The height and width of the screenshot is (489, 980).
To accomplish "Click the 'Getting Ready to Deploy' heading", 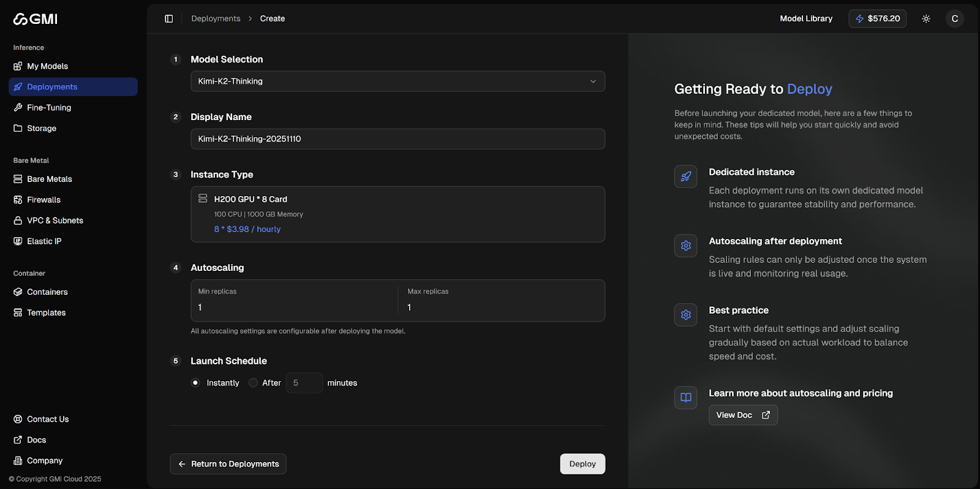I will click(753, 89).
